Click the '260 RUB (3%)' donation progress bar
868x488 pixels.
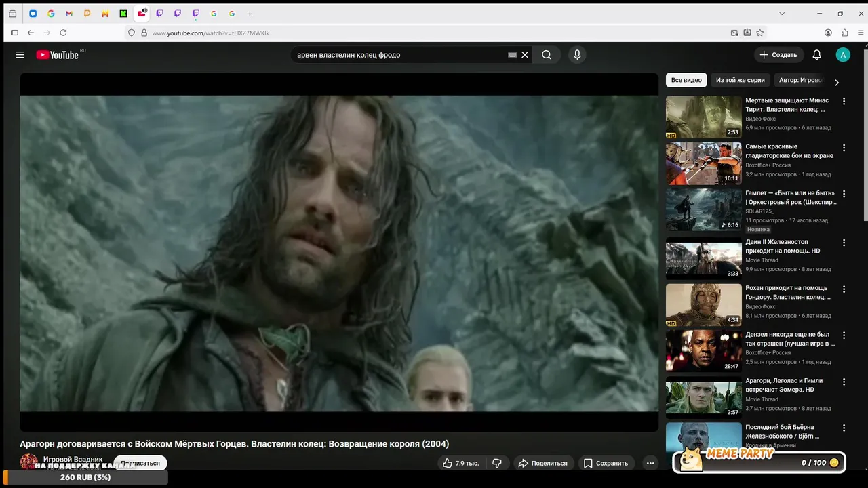[x=84, y=477]
